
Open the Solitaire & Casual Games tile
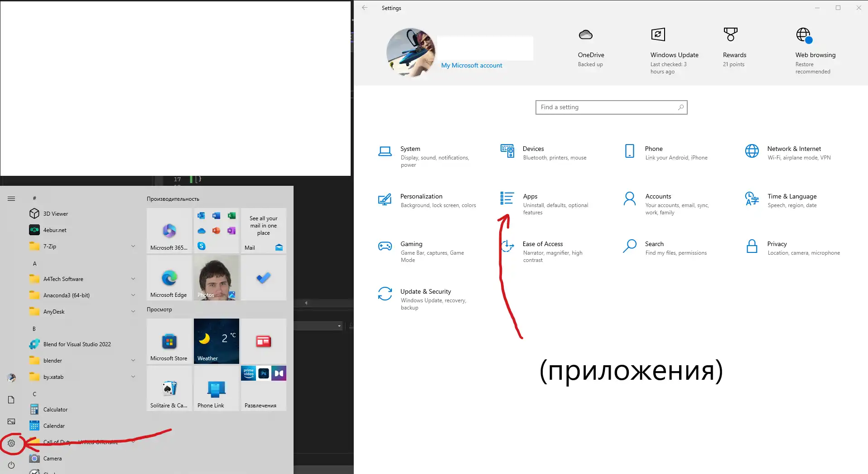pyautogui.click(x=169, y=388)
